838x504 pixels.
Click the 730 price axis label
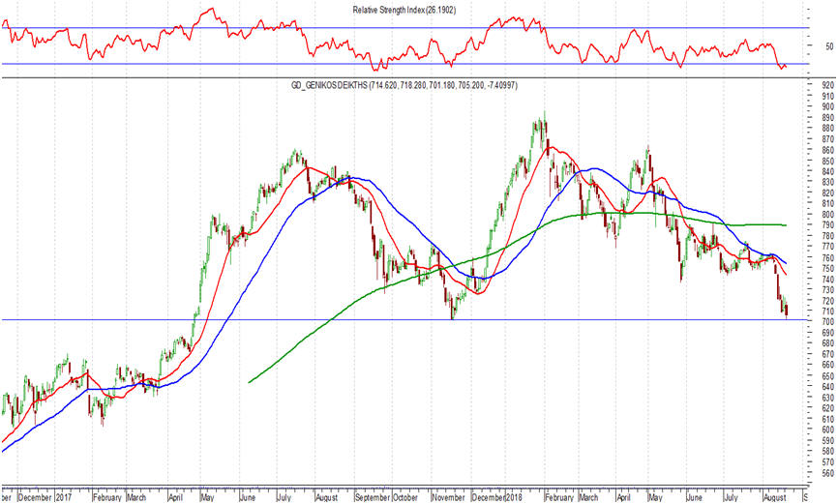pos(828,289)
